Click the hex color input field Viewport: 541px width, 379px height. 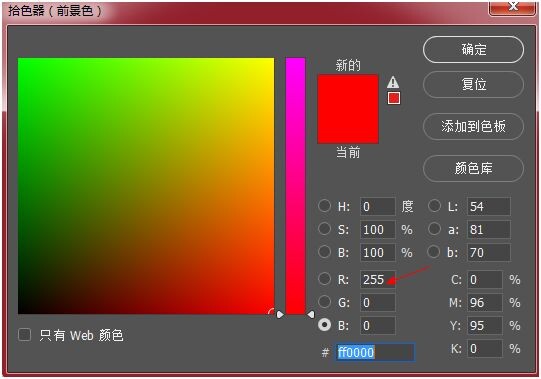tap(375, 352)
